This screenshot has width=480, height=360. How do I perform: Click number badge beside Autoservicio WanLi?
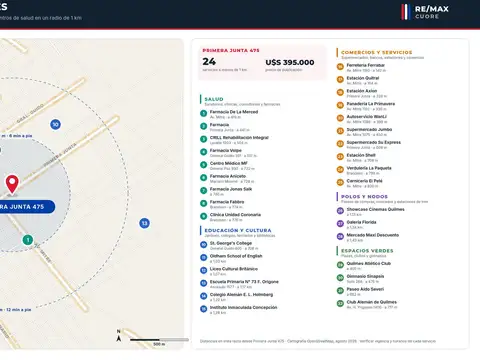[x=340, y=118]
